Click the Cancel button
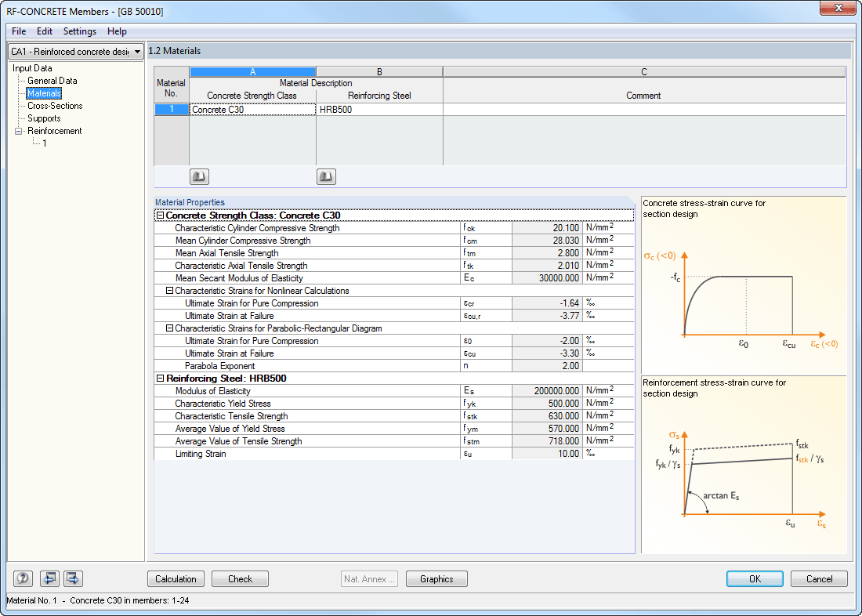862x616 pixels. click(x=819, y=578)
